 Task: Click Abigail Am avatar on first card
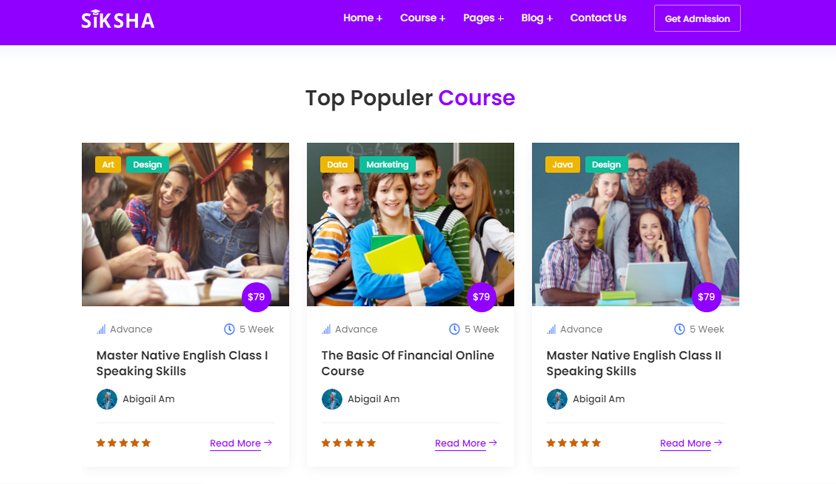coord(107,399)
